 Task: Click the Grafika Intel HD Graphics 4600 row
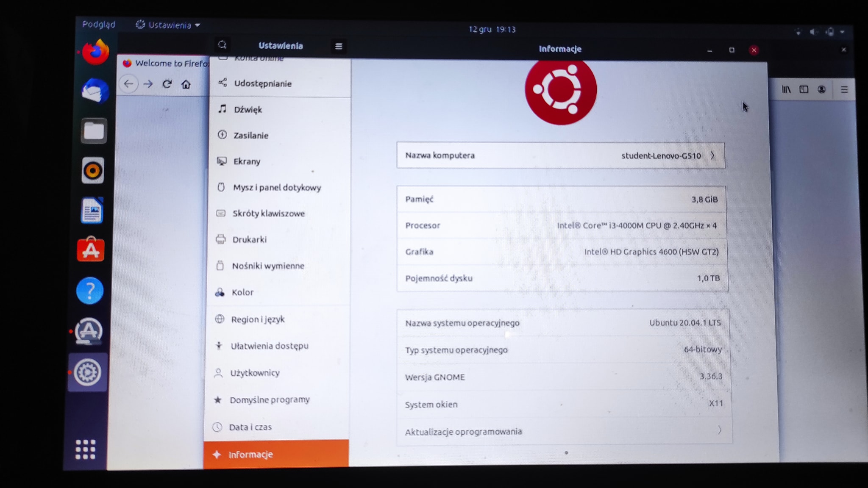click(x=562, y=252)
